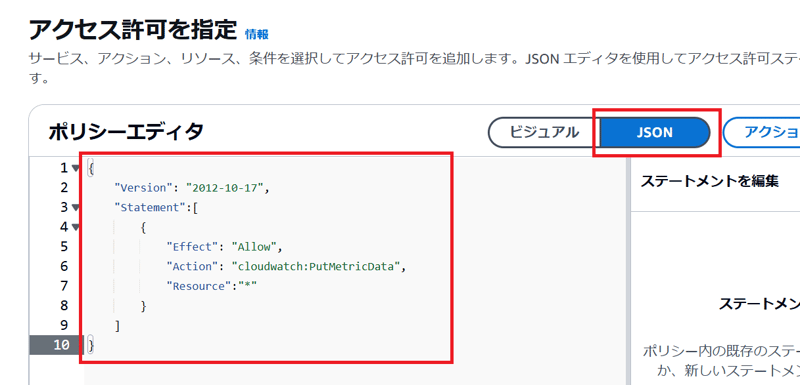Switch to the ビジュアル editor tab
Image resolution: width=800 pixels, height=385 pixels.
coord(544,133)
